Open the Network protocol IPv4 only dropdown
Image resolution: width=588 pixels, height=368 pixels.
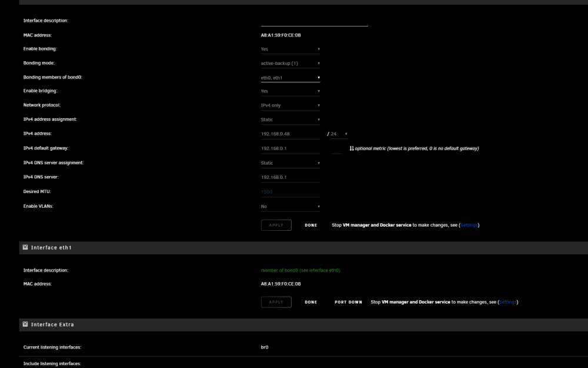(x=290, y=105)
